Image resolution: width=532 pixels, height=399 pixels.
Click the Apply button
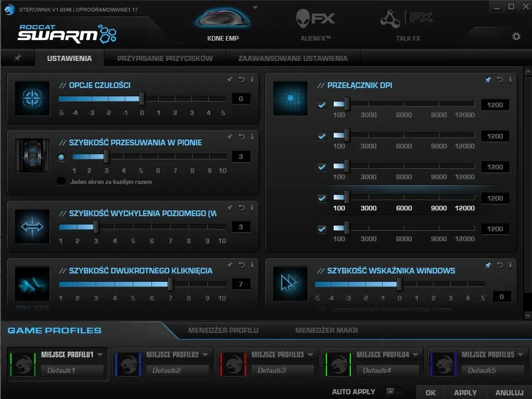465,393
